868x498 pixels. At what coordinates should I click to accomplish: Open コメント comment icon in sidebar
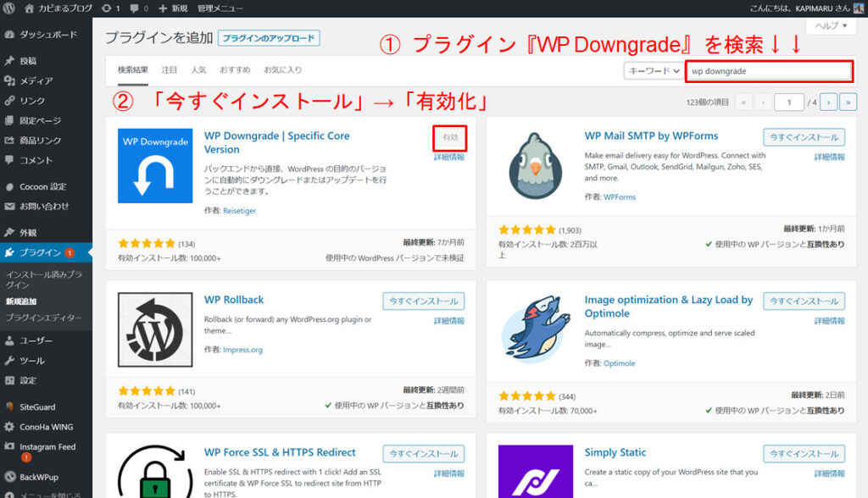[9, 160]
